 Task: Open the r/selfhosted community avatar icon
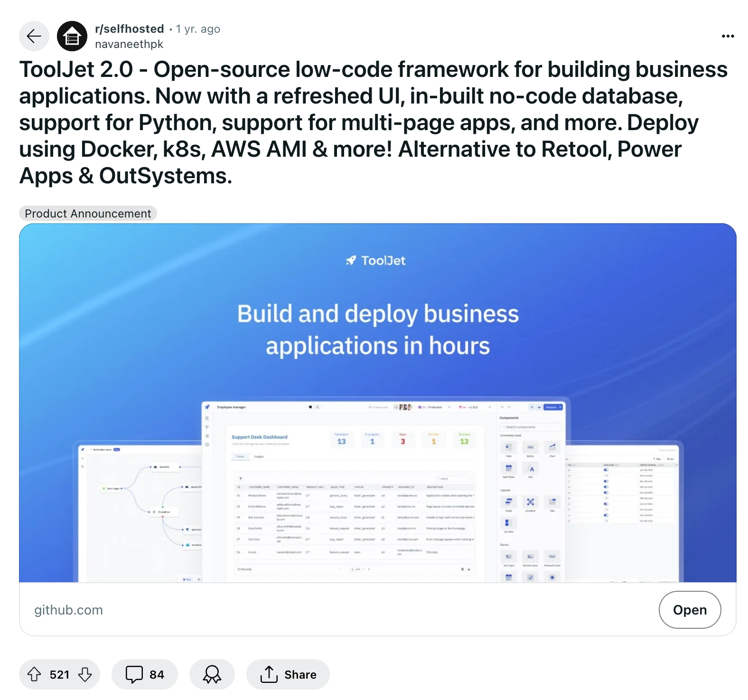[x=72, y=36]
